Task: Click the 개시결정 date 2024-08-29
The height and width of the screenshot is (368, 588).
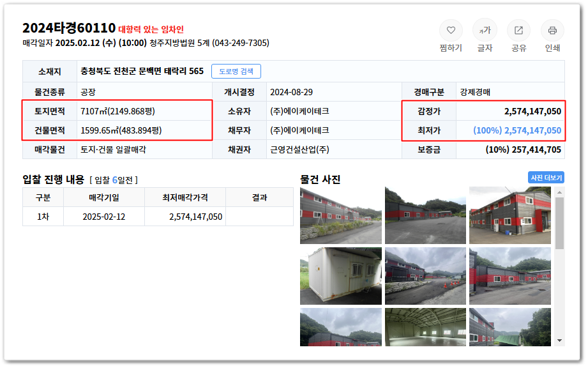Action: pyautogui.click(x=291, y=92)
